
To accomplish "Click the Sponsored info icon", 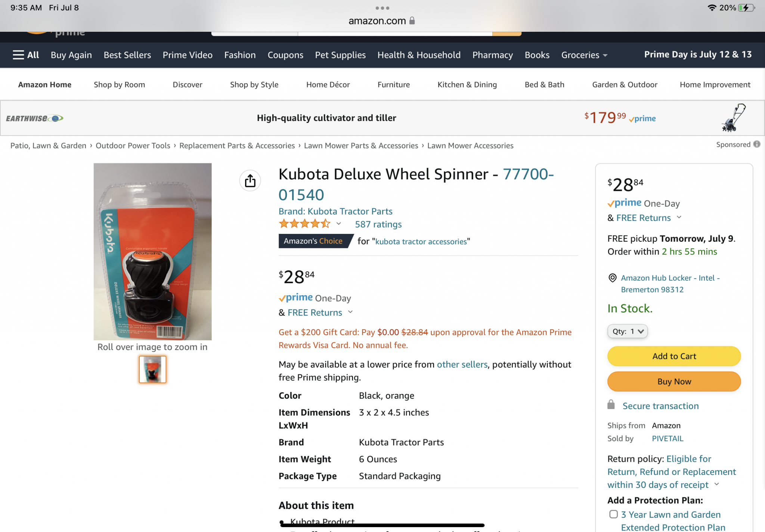I will (x=757, y=144).
